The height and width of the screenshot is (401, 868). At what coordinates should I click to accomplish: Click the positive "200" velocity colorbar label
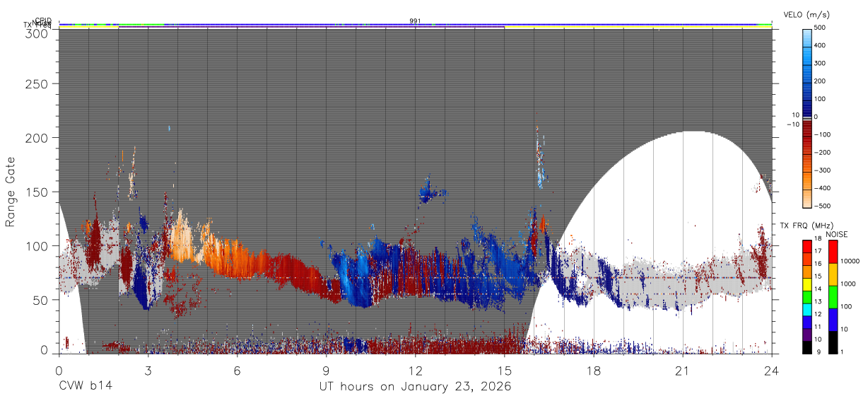point(820,81)
